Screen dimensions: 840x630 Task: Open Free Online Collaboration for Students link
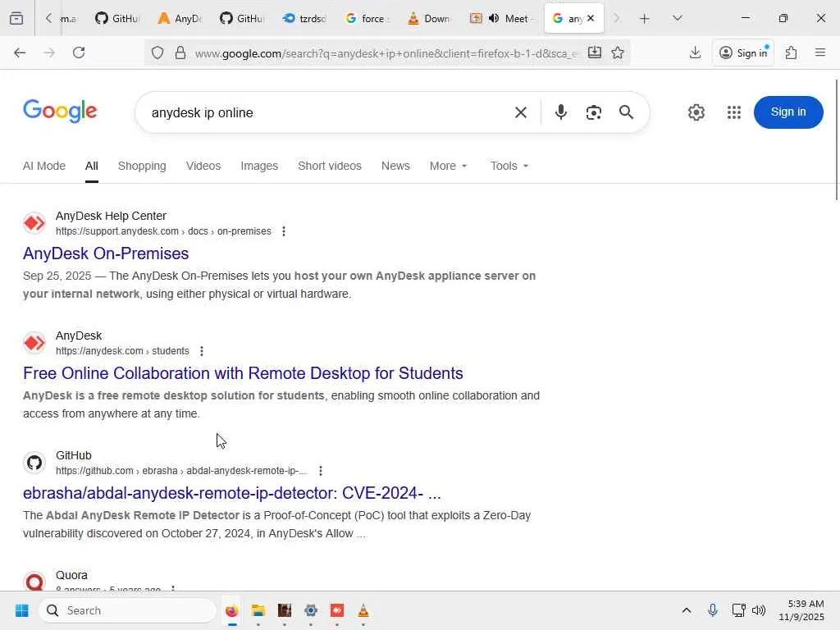(x=243, y=373)
